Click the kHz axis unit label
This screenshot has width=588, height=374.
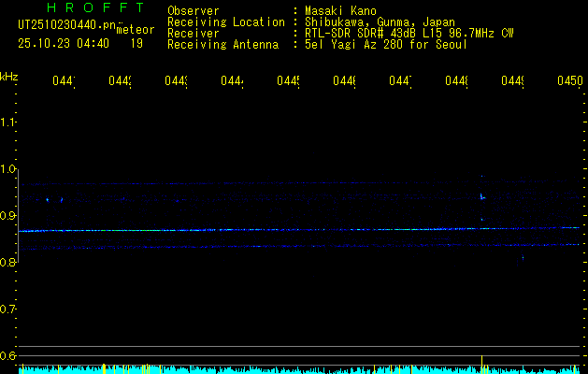(x=9, y=76)
